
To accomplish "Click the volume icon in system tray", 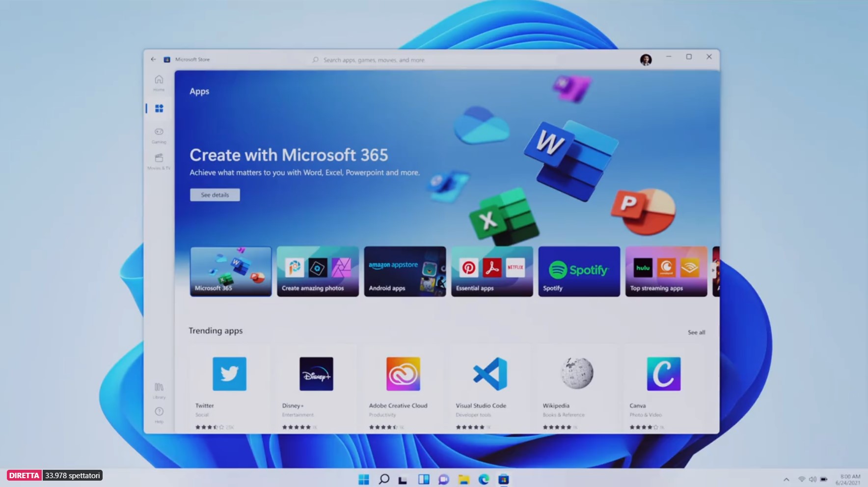I will [x=813, y=479].
